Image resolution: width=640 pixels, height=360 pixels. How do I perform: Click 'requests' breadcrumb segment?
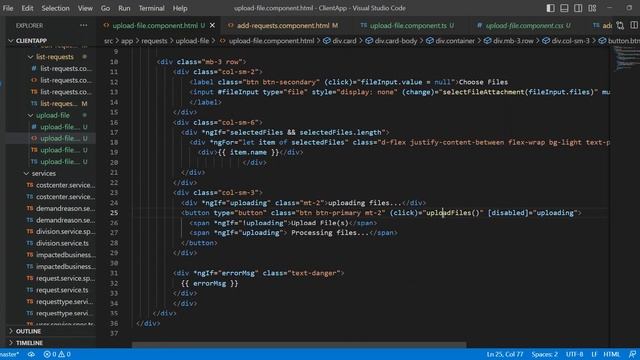pos(154,41)
